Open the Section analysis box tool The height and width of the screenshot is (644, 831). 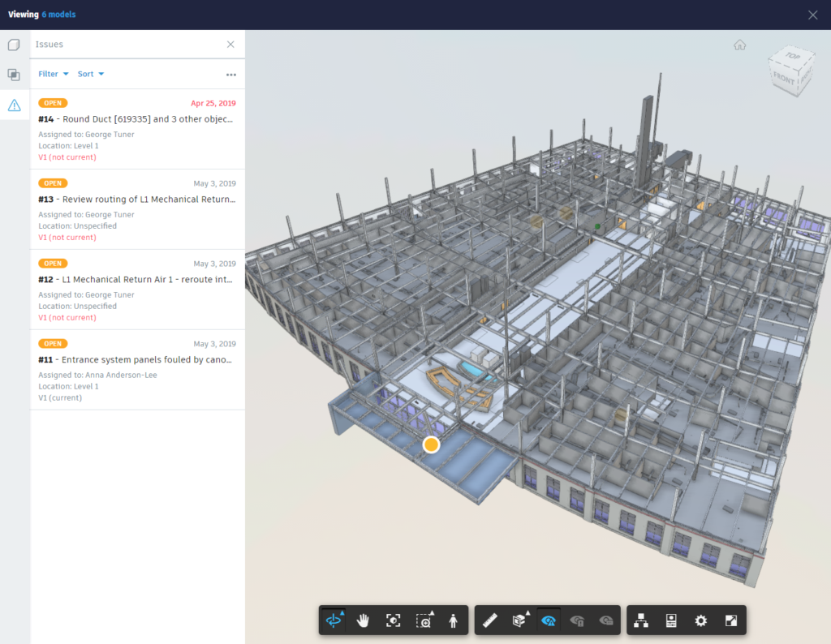coord(519,620)
